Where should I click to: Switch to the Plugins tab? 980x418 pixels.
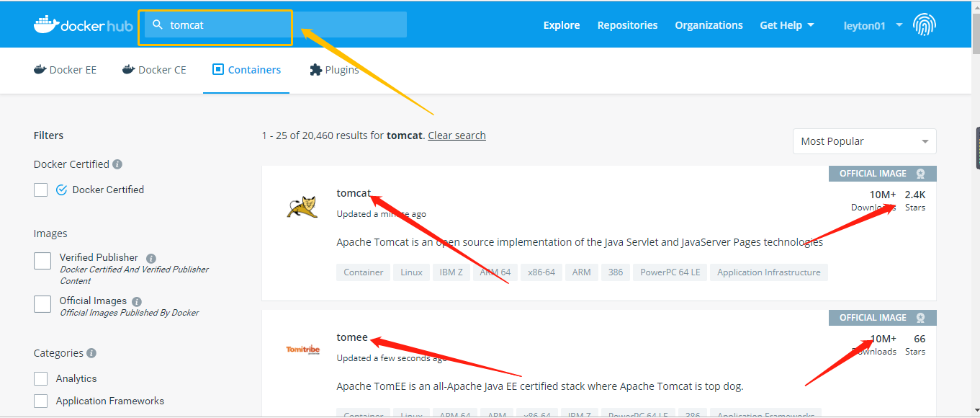point(334,70)
